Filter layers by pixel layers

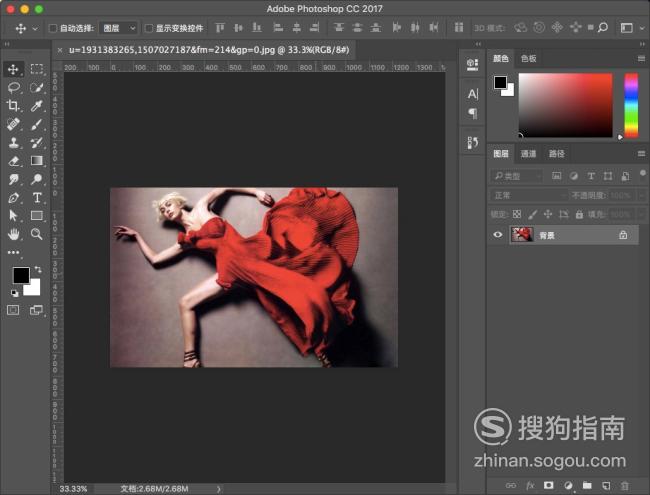tap(556, 176)
